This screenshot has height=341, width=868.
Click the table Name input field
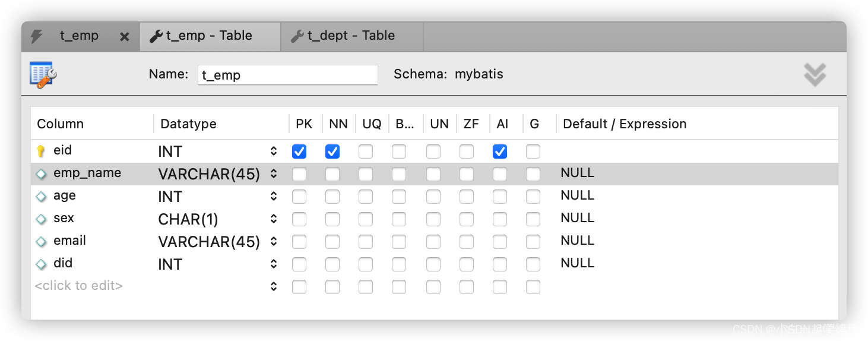pyautogui.click(x=288, y=75)
